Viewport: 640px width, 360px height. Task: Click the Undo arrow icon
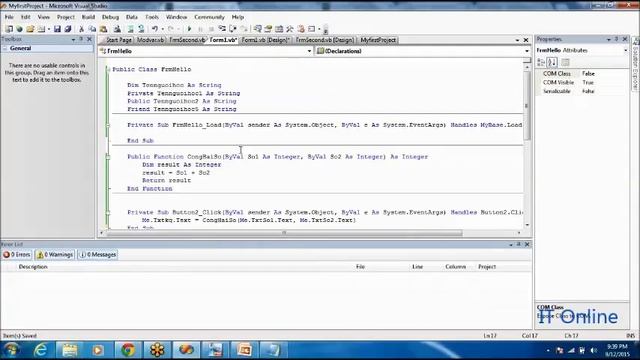tap(155, 29)
